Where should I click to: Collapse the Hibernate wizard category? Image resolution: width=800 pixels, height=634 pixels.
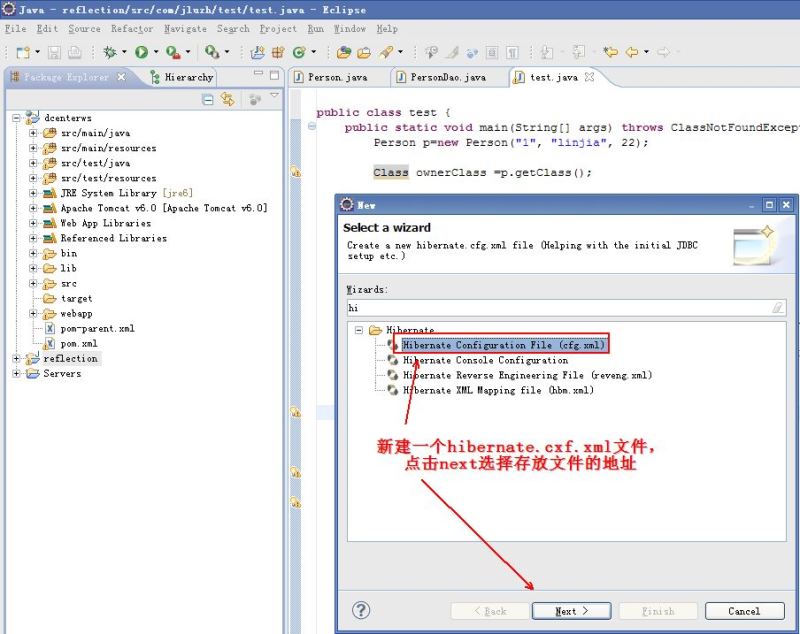click(x=359, y=330)
